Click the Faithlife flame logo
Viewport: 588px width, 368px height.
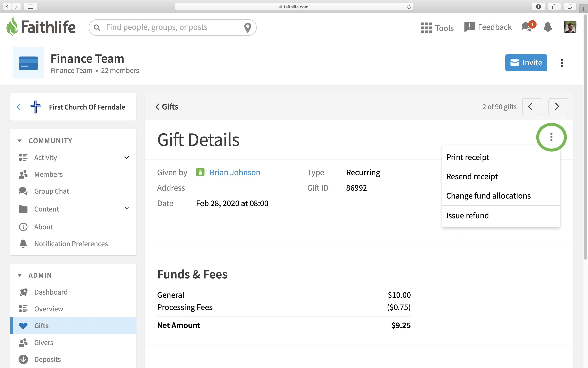12,27
